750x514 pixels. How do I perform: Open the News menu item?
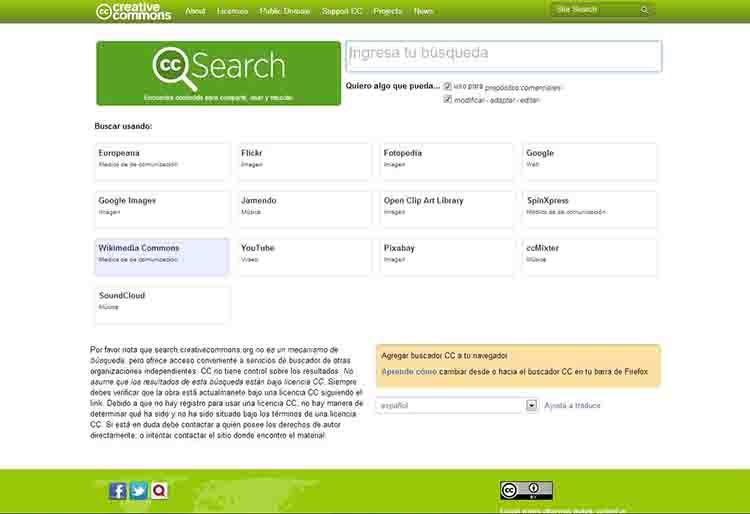(x=423, y=11)
